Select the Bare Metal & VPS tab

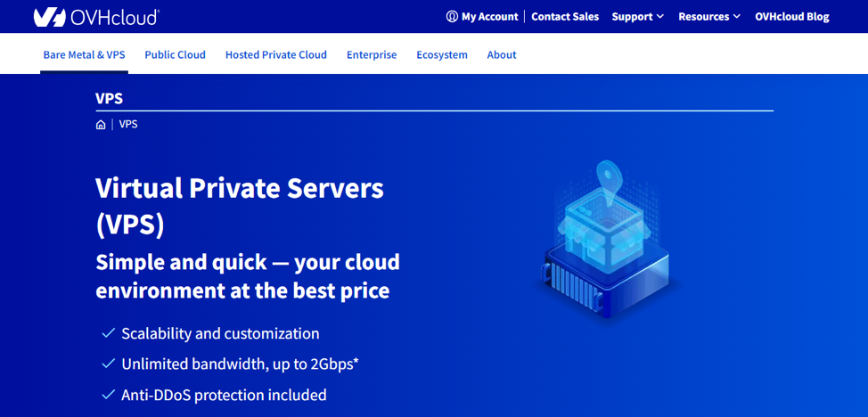pyautogui.click(x=84, y=54)
